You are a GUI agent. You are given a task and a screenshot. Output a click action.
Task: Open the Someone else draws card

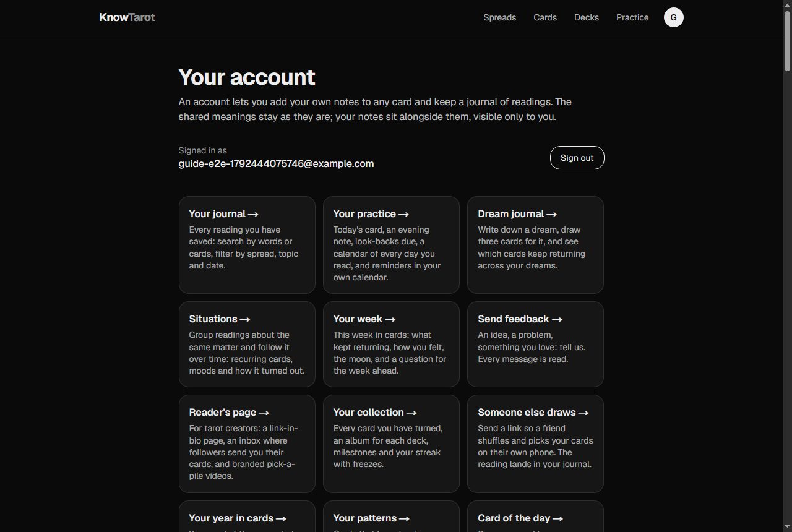535,444
